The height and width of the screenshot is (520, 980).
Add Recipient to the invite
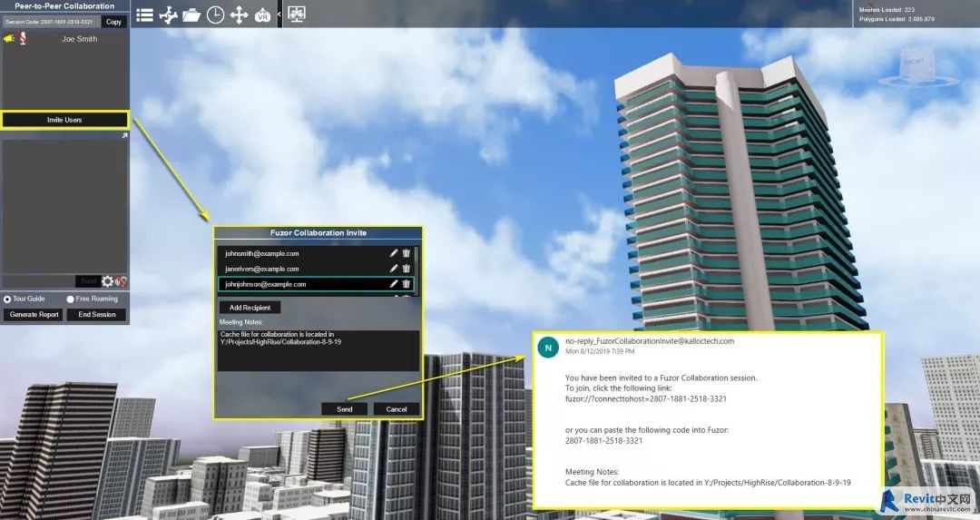click(250, 308)
